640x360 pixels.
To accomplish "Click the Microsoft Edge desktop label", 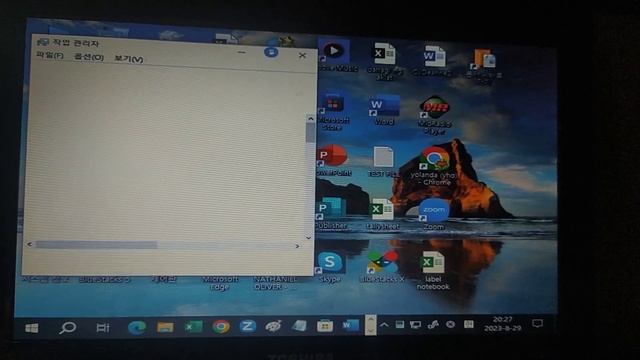I will pyautogui.click(x=220, y=283).
